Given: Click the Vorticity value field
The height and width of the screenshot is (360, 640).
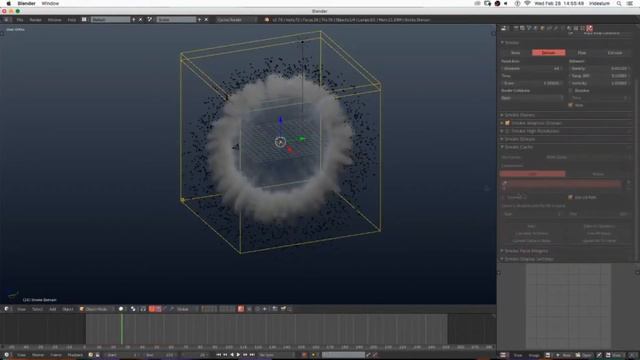Looking at the screenshot, I should (599, 83).
